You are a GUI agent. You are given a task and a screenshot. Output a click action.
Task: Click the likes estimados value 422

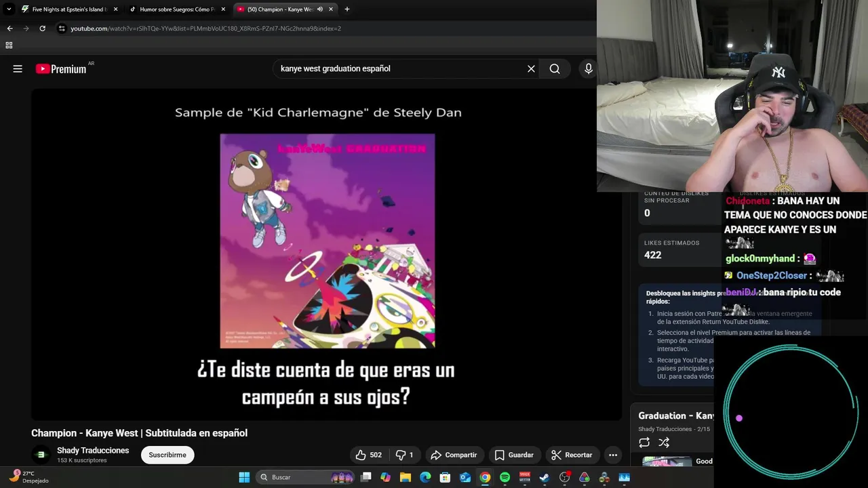(x=652, y=255)
